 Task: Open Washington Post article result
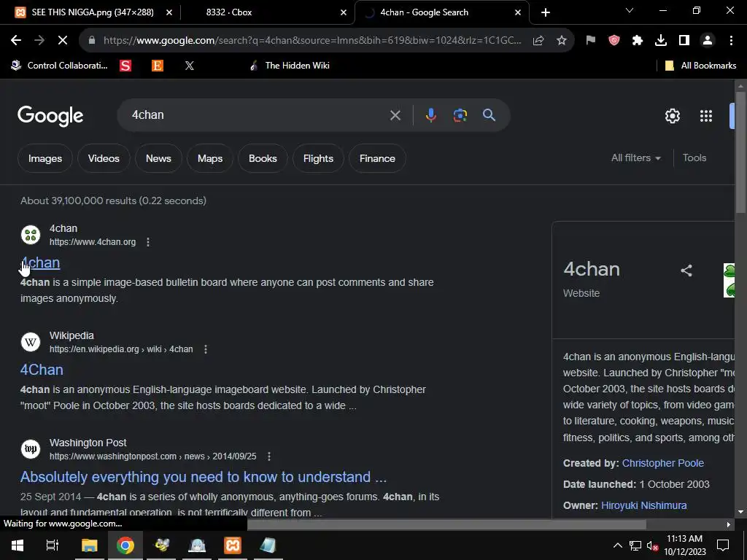click(204, 477)
